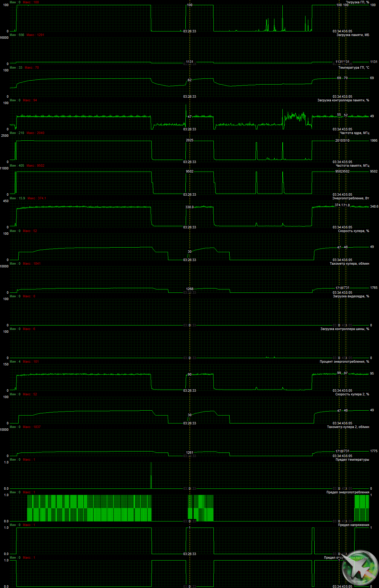Viewport: 379px width, 588px height.
Task: Select 'Загрузка контроллера шины, %' label
Action: coord(345,329)
